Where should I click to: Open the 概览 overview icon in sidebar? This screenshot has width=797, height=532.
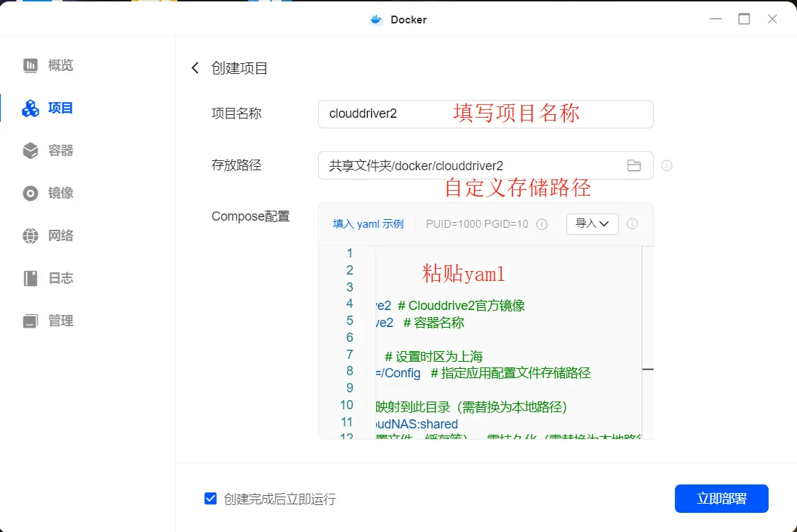pos(31,65)
